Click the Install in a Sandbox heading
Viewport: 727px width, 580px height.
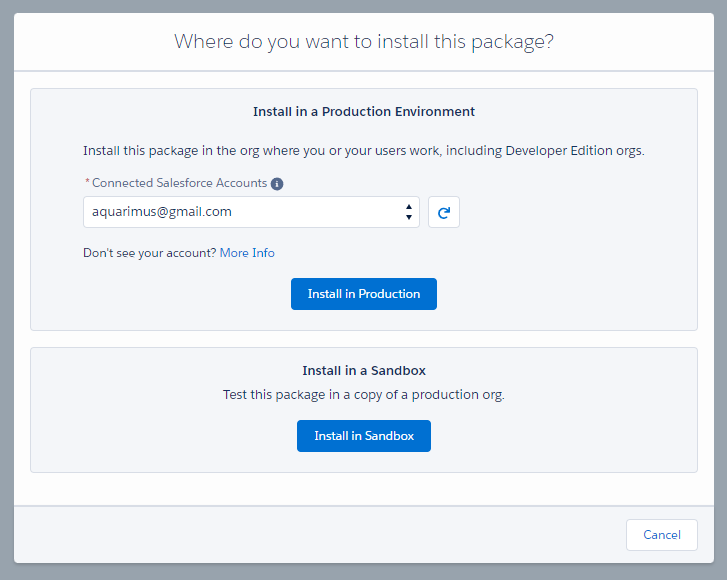(364, 371)
